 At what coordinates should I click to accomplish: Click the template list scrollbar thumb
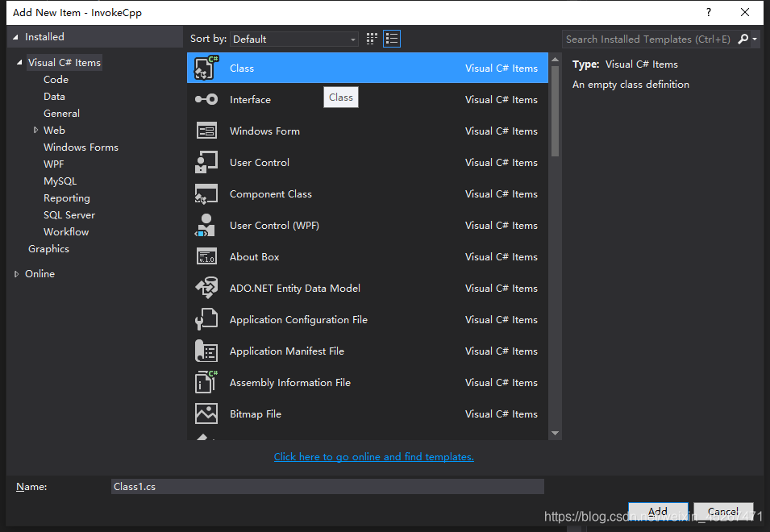coord(556,111)
